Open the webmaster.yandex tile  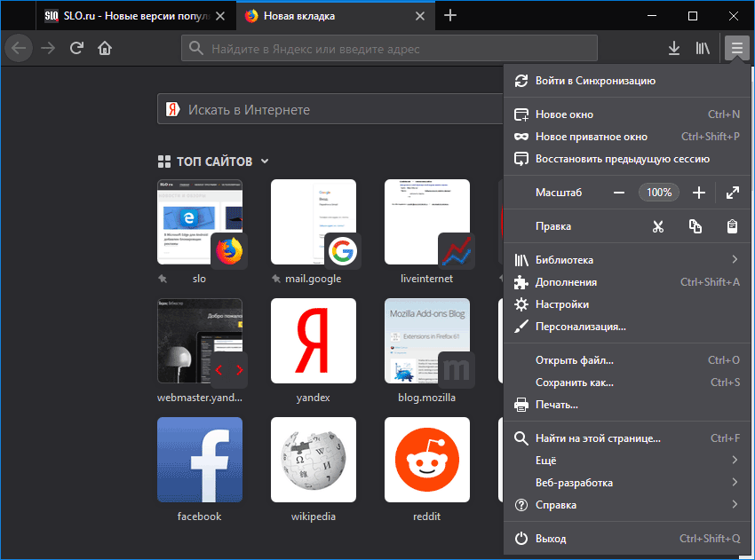200,341
